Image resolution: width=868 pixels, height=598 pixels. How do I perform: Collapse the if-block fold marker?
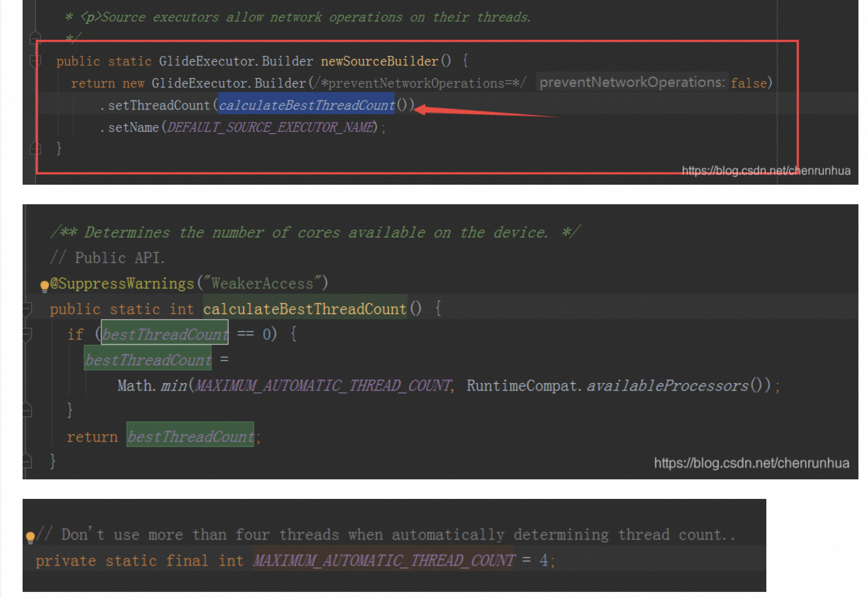pos(27,335)
